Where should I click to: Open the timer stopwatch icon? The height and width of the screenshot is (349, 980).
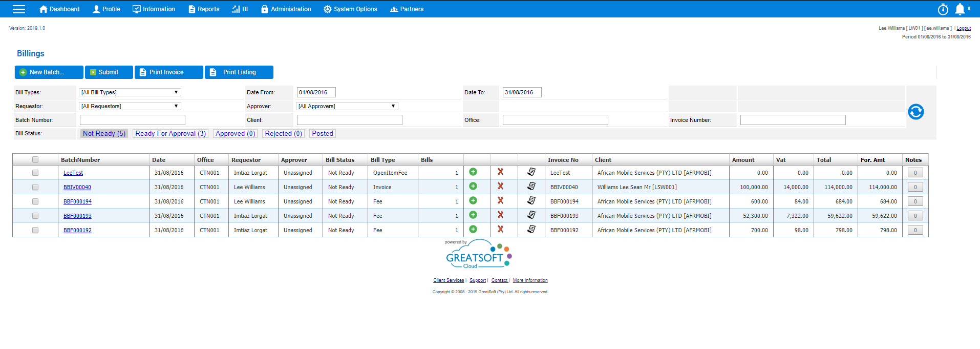coord(943,9)
